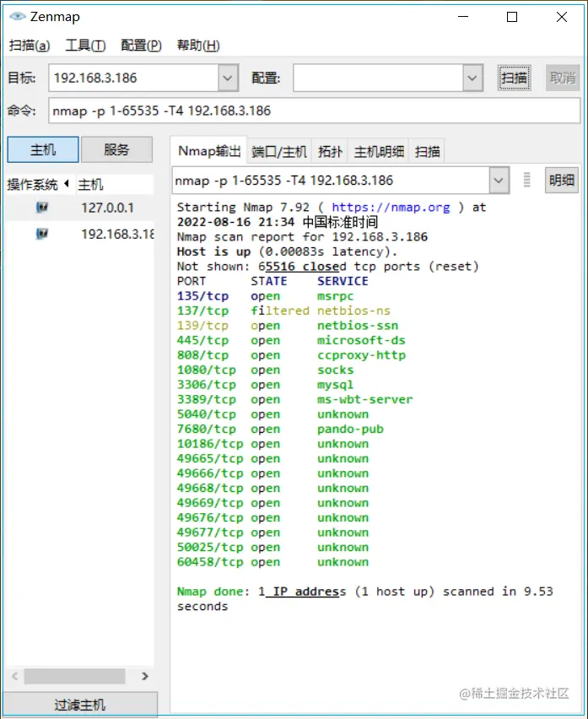
Task: Click the 49669/tcp port entry
Action: [x=210, y=503]
